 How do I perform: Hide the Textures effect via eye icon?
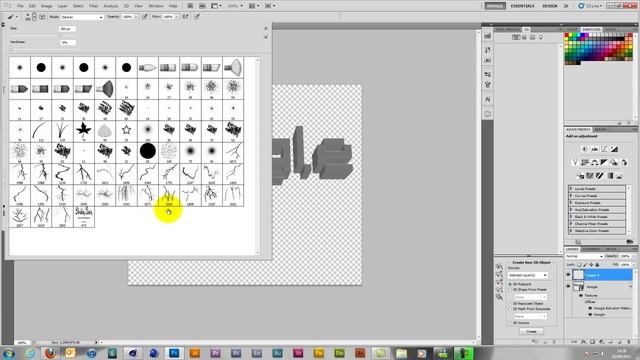point(581,295)
